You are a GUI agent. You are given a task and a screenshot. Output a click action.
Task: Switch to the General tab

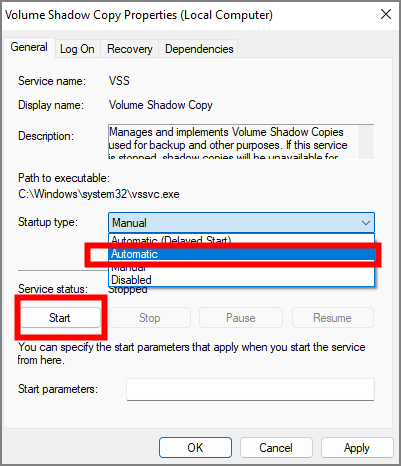pos(29,47)
